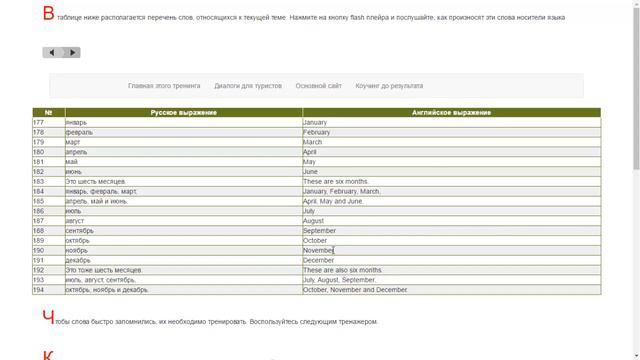Select the cell November in row 190

click(451, 250)
